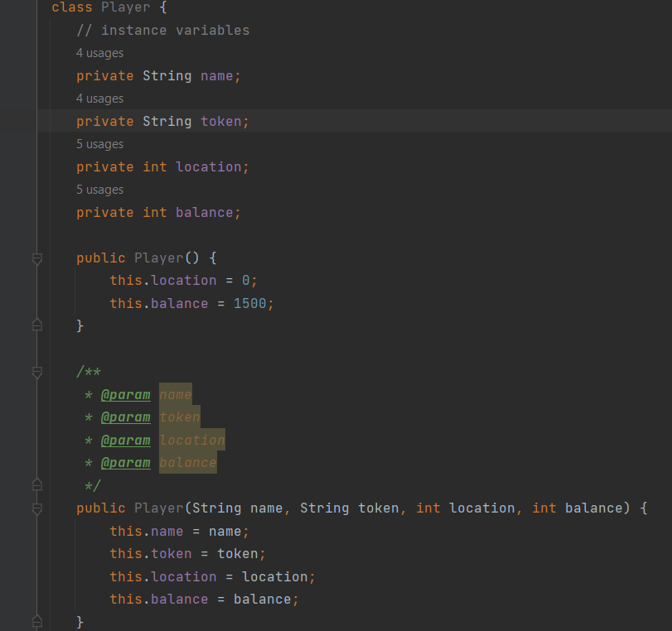This screenshot has height=631, width=672.
Task: Open 5 usages hint above location field
Action: click(x=99, y=143)
